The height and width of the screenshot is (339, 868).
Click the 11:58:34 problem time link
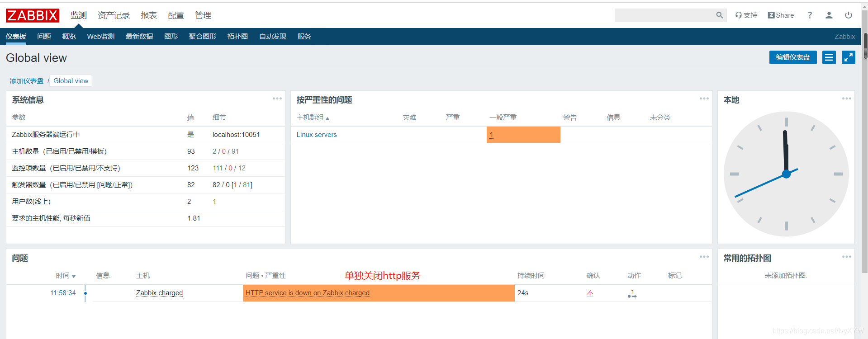(63, 293)
